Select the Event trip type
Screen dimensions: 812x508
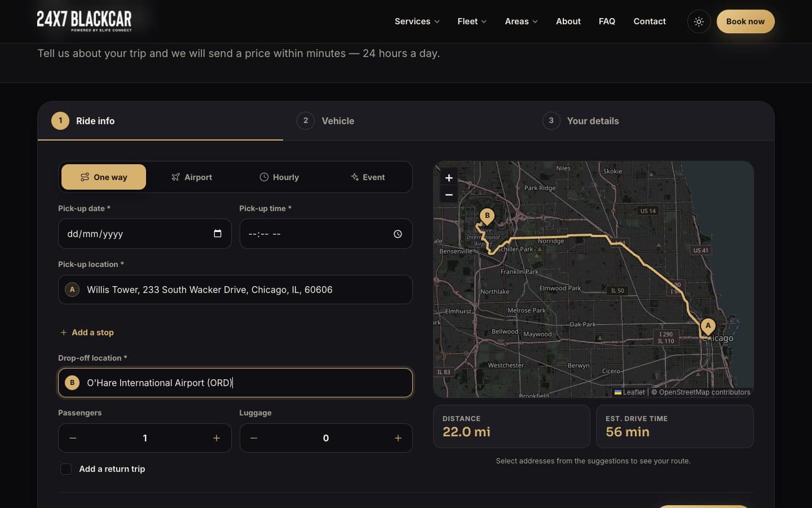click(368, 177)
